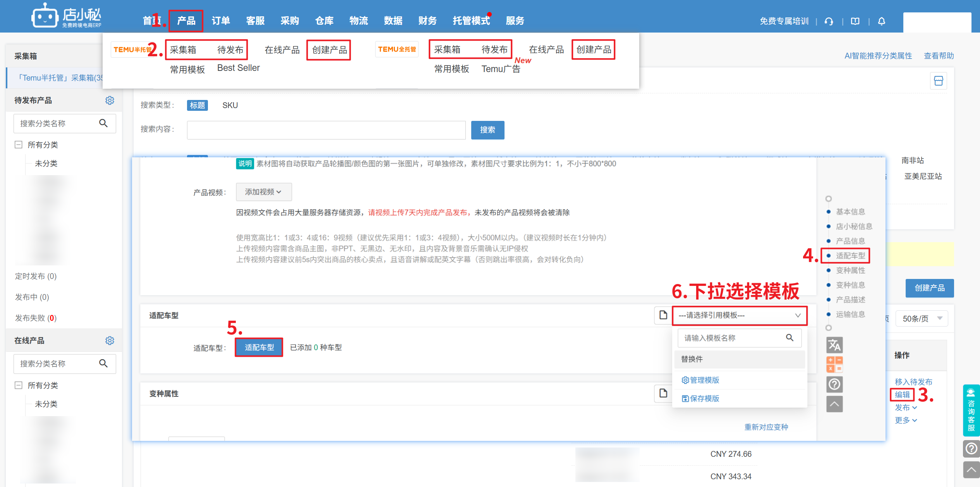This screenshot has height=487, width=980.
Task: Collapse 所有分类 under 待发布产品
Action: tap(18, 145)
